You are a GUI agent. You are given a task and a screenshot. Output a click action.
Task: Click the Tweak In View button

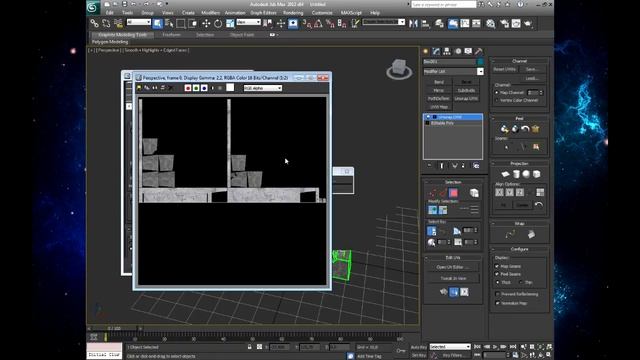(453, 278)
